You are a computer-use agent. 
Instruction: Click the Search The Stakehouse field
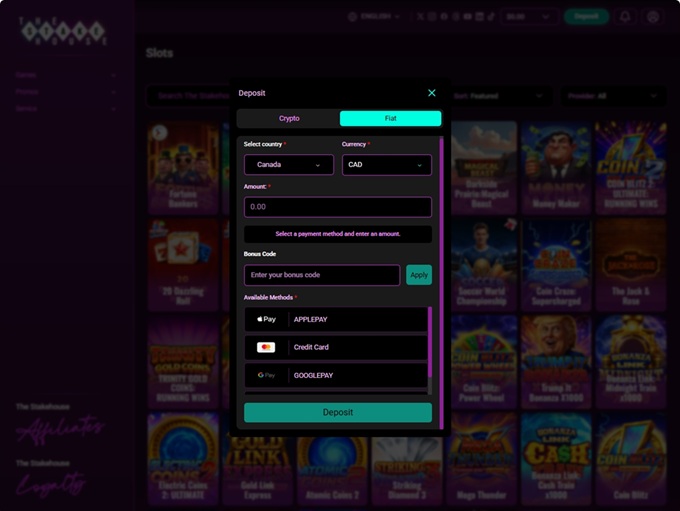point(189,95)
